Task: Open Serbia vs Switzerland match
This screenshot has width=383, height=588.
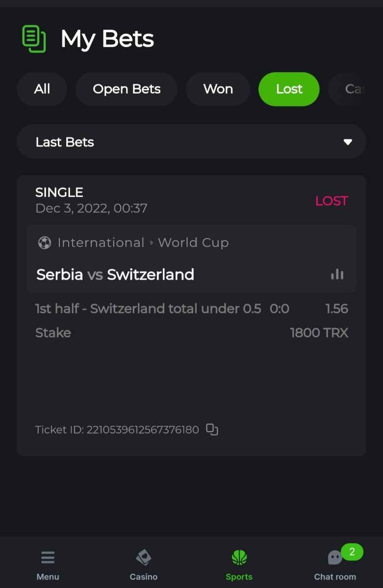Action: click(115, 274)
